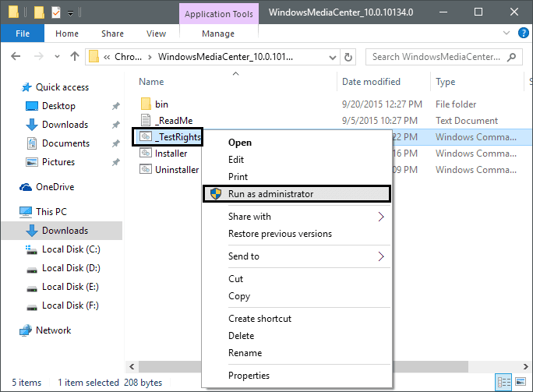Switch to Large icons view in status bar
533x392 pixels.
[x=521, y=382]
